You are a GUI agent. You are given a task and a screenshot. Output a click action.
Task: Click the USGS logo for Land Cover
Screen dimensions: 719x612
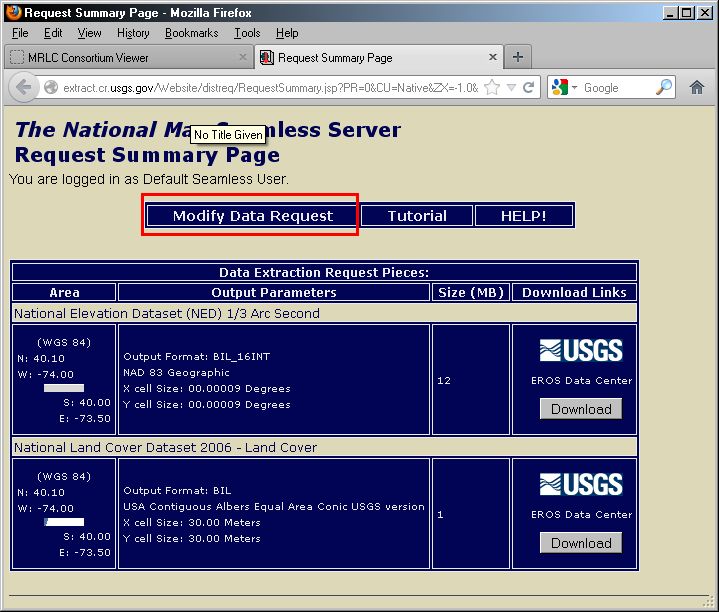click(581, 484)
